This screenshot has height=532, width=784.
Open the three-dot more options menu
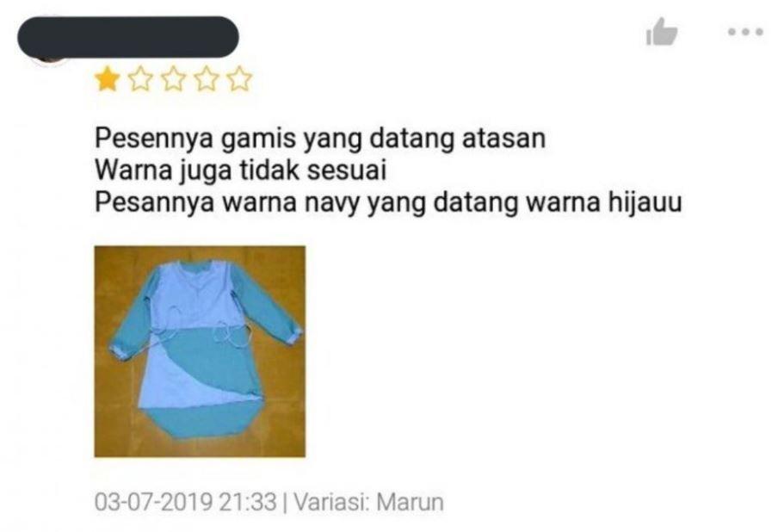(745, 32)
